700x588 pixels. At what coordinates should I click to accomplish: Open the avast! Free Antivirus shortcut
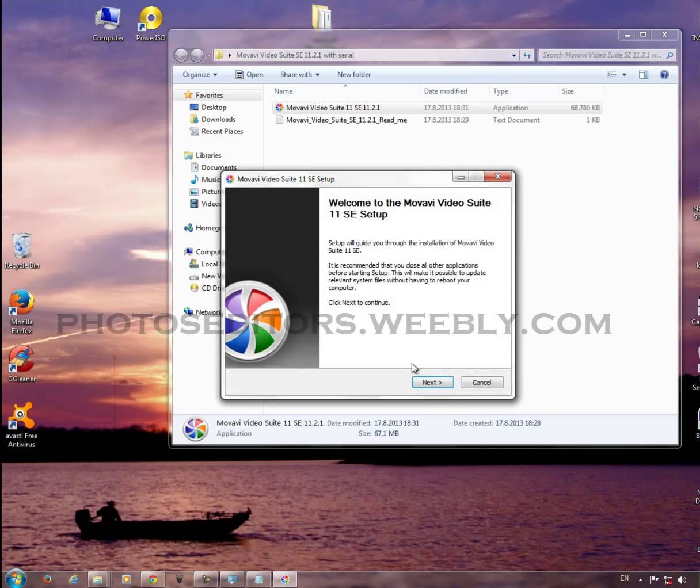pyautogui.click(x=22, y=425)
